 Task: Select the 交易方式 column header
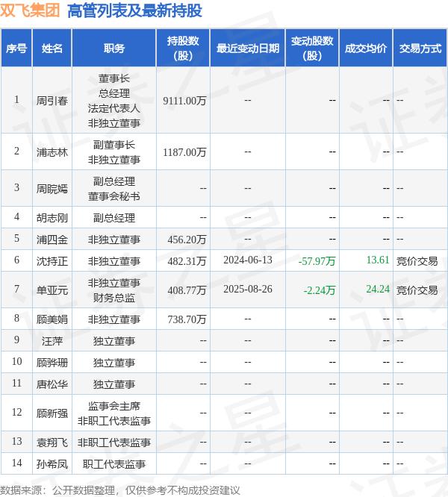click(x=420, y=49)
